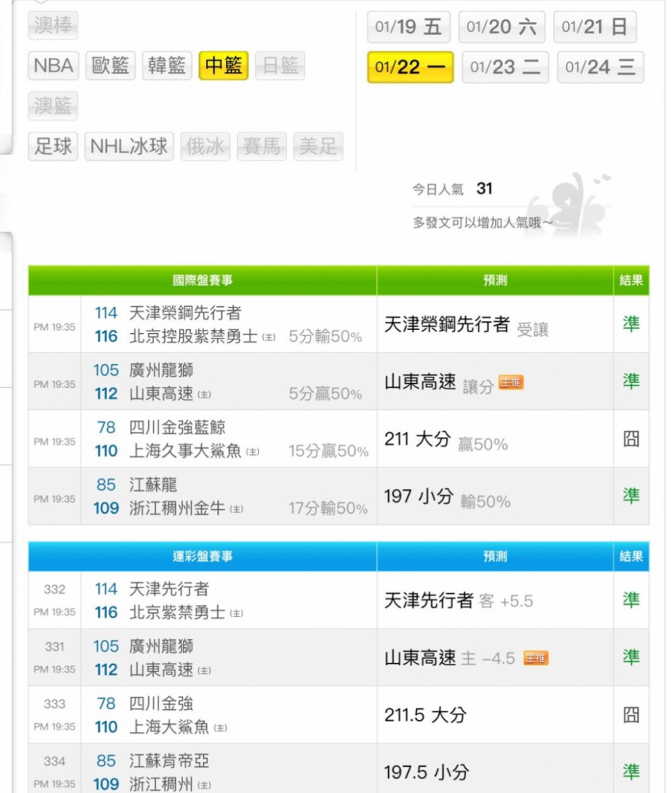Choose date 01/24 三
The width and height of the screenshot is (672, 793).
click(x=601, y=67)
